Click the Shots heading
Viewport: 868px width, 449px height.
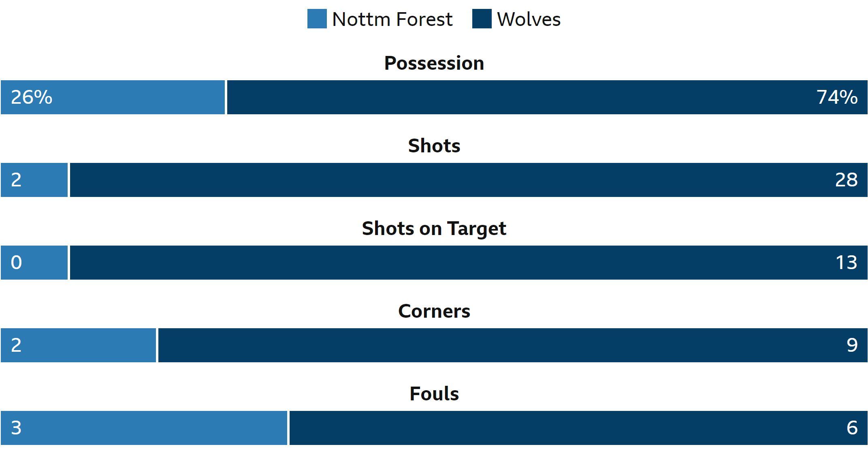pos(434,146)
